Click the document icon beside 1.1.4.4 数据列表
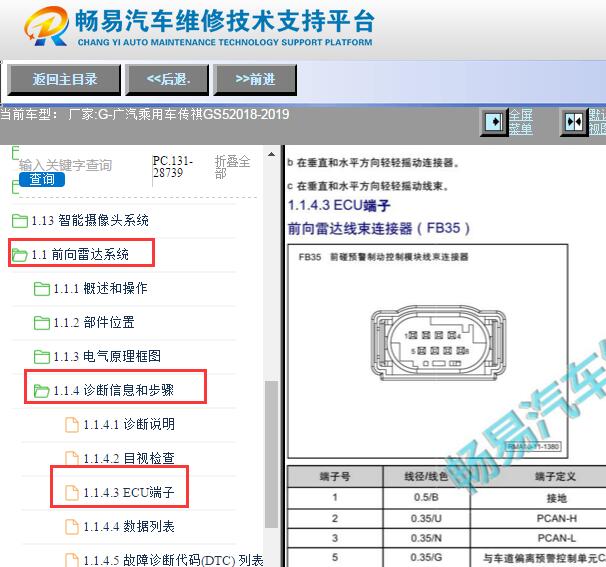606x567 pixels. point(72,526)
